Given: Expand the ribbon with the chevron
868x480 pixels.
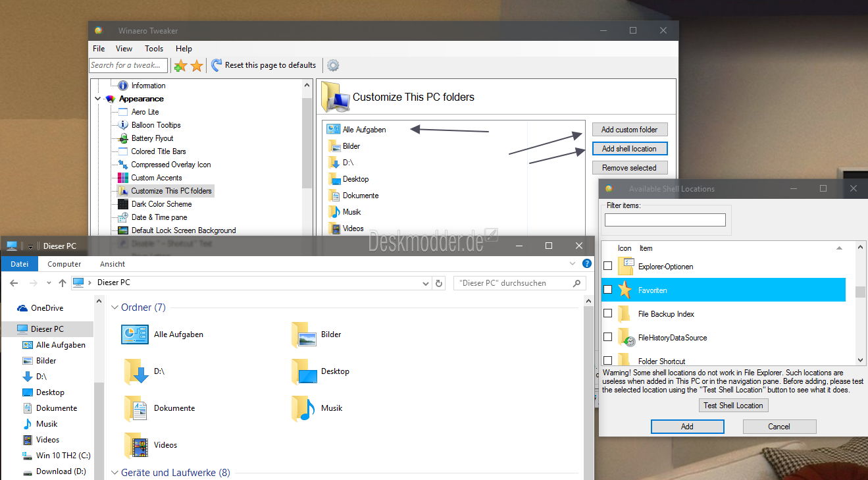Looking at the screenshot, I should [572, 263].
